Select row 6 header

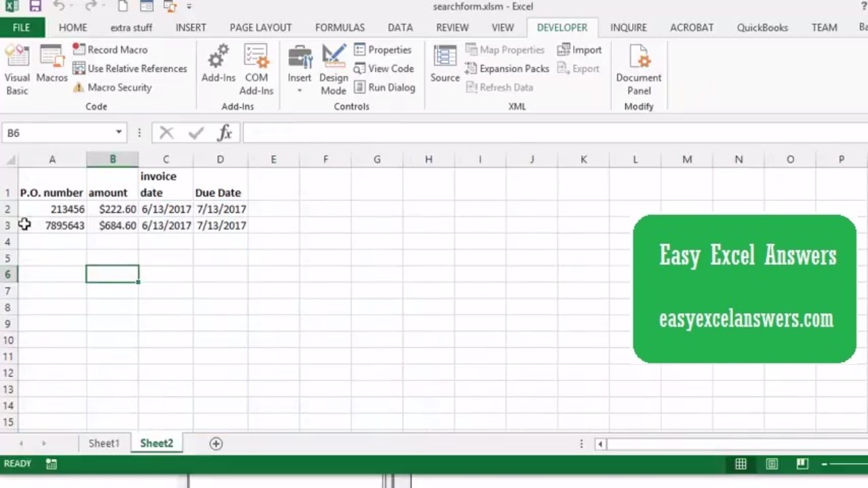[9, 274]
